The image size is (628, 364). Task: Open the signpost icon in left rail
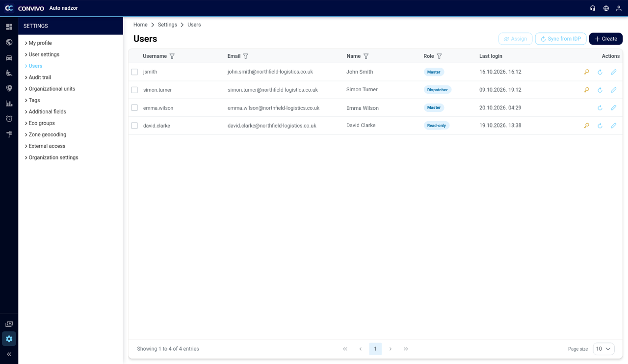(9, 134)
